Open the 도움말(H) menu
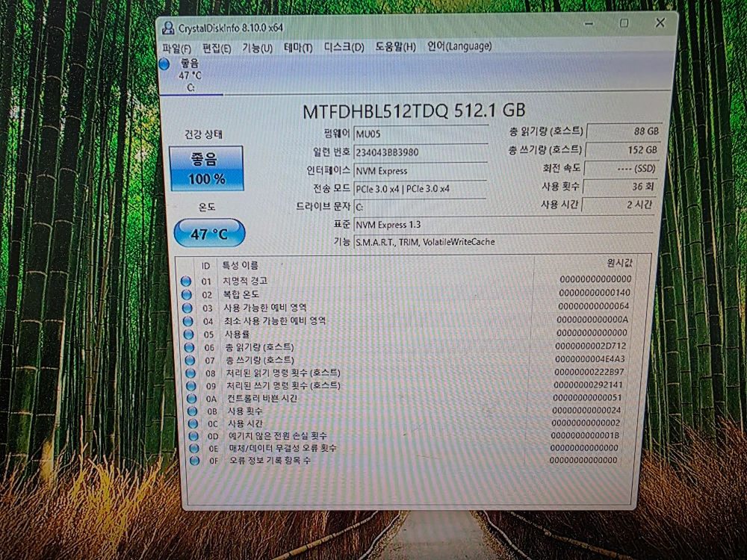 395,46
